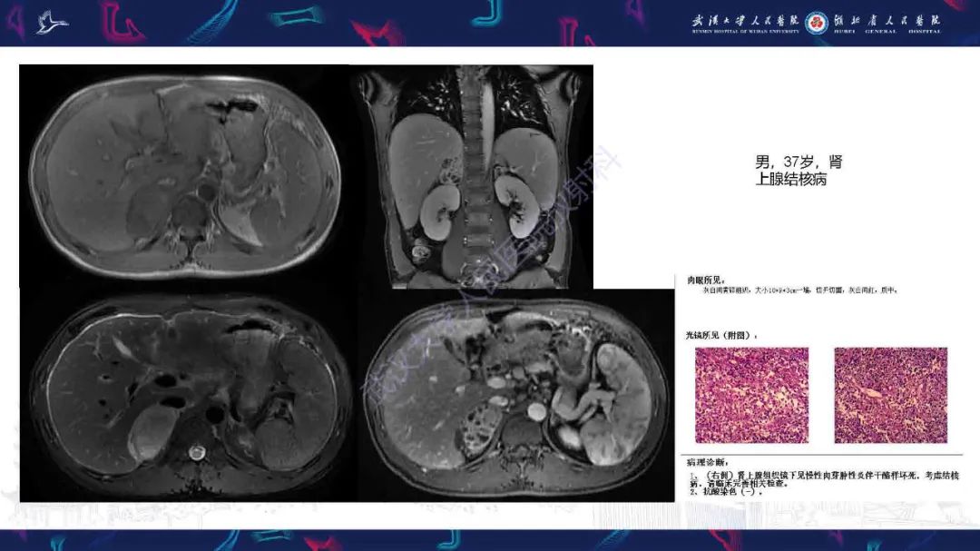Click the Hubei General Hospital name text
This screenshot has width=980, height=551.
coord(887,24)
